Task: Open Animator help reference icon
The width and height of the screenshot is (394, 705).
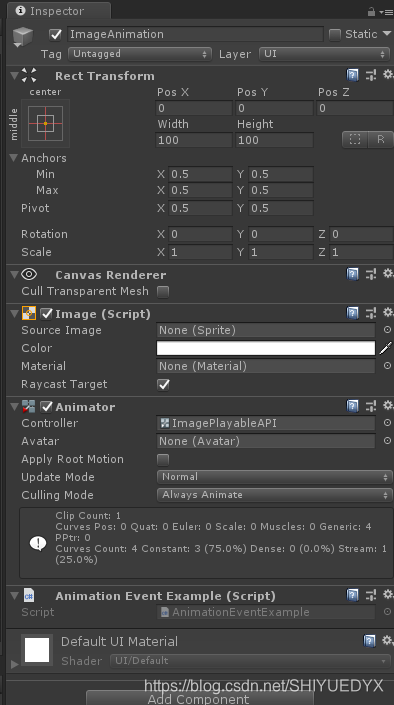Action: pos(353,406)
